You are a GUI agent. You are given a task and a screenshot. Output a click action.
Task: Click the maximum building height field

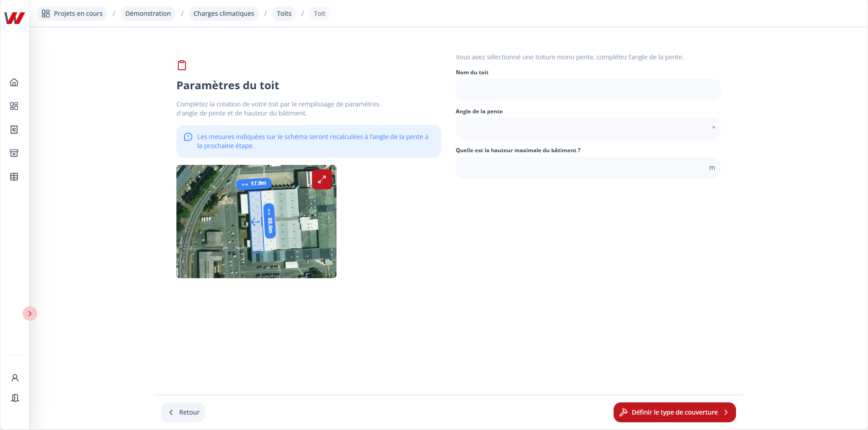click(x=581, y=168)
